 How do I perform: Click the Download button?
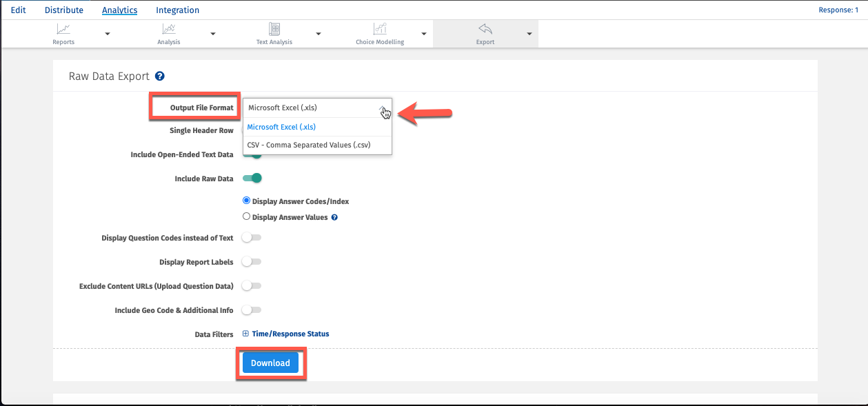click(x=270, y=363)
